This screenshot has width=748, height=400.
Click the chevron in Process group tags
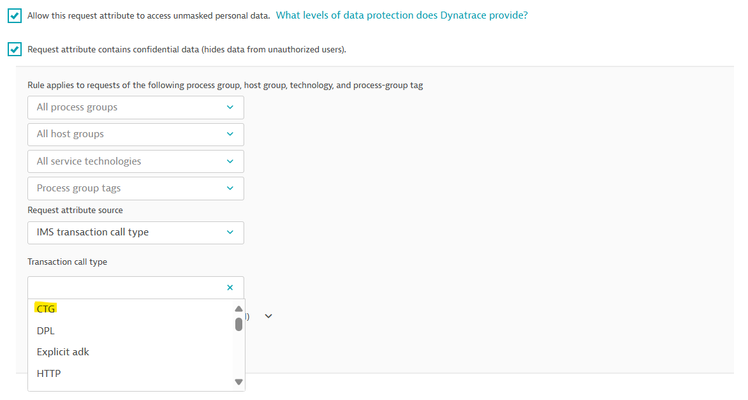[x=230, y=188]
